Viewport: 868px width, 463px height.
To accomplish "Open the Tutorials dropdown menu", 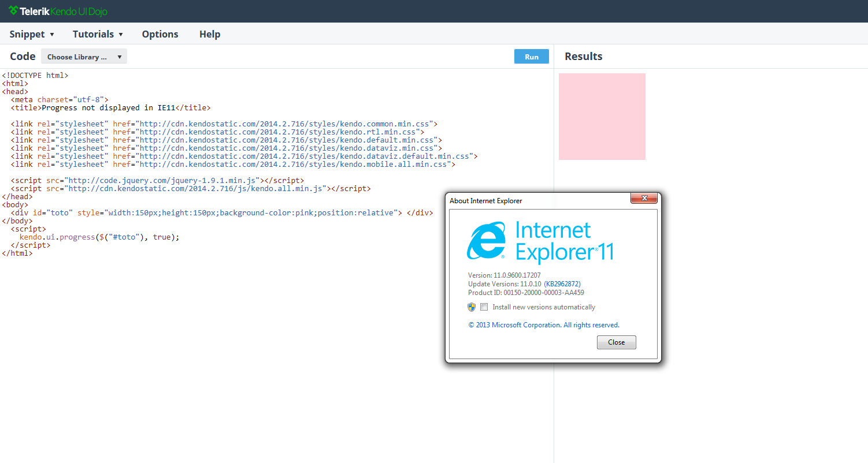I will pos(98,34).
